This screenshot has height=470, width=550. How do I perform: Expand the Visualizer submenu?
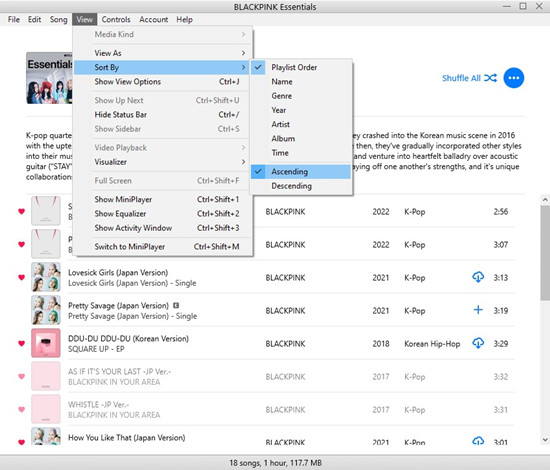tap(163, 162)
